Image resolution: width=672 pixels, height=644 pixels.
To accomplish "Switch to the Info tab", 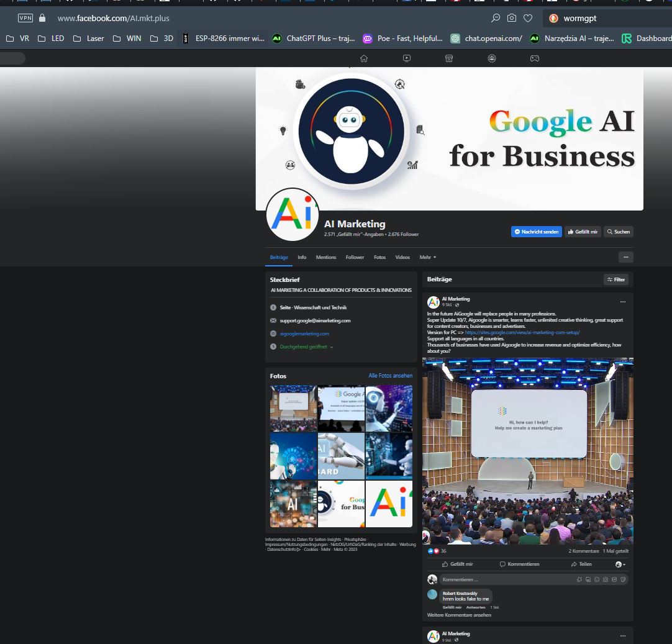I will click(302, 257).
